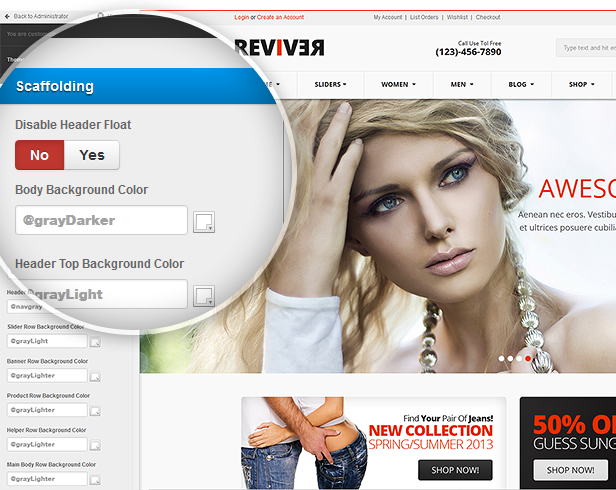
Task: Open color picker for Header Top Background Color
Action: tap(204, 295)
